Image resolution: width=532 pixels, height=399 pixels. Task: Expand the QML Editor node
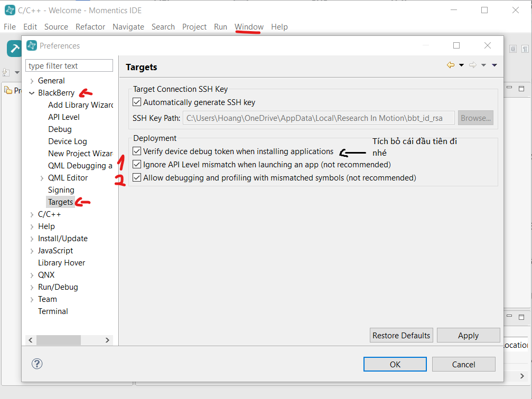tap(42, 178)
